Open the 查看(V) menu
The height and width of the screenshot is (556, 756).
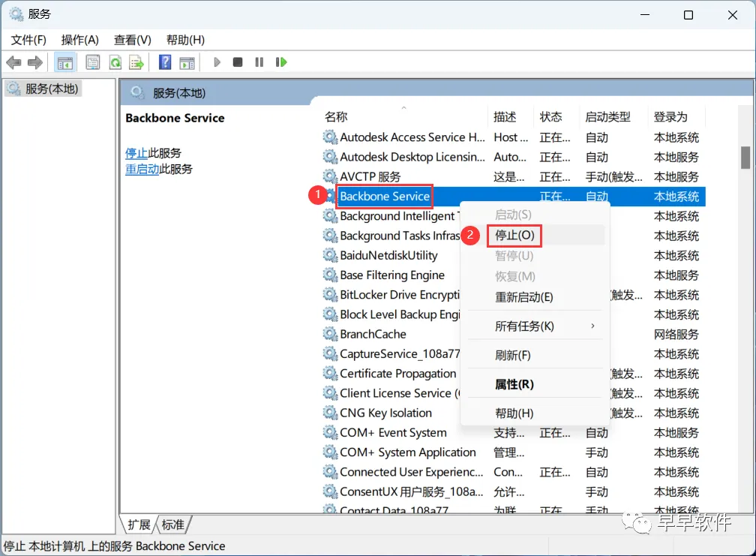click(x=133, y=40)
